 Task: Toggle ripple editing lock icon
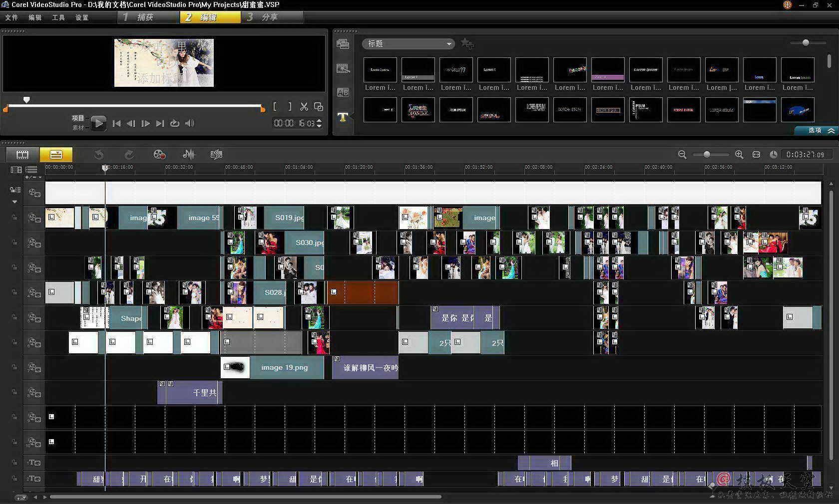click(x=15, y=190)
